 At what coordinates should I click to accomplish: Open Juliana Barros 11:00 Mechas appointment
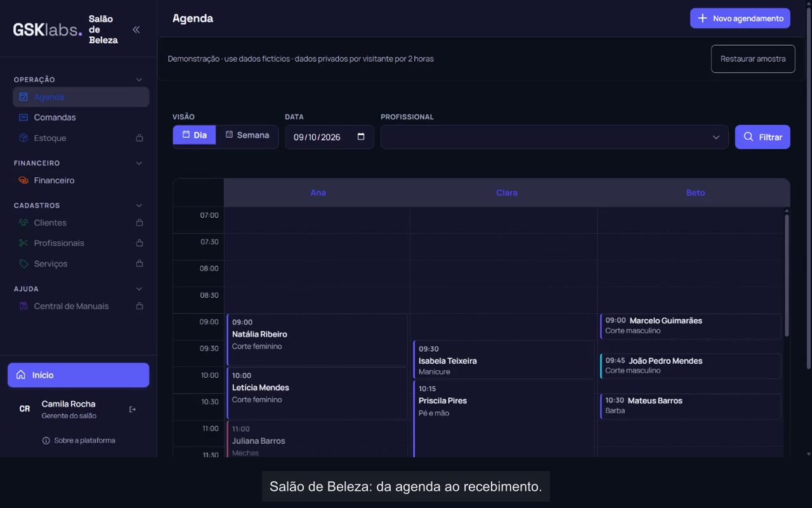point(317,439)
